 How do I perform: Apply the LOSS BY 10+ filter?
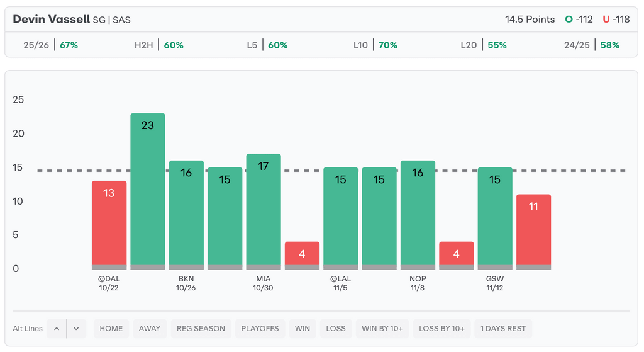441,329
